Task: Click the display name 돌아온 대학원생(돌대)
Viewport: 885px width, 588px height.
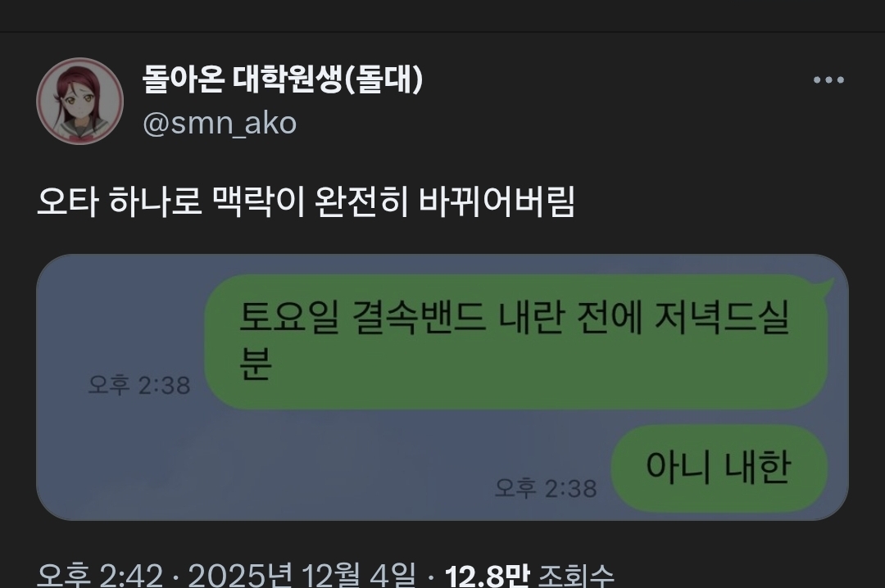Action: pyautogui.click(x=282, y=79)
